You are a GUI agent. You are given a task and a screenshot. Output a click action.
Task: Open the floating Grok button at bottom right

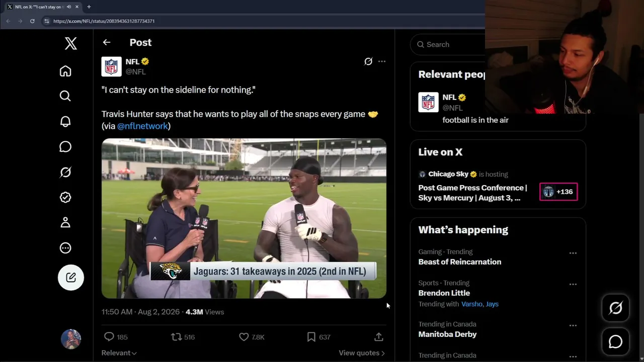pyautogui.click(x=616, y=308)
